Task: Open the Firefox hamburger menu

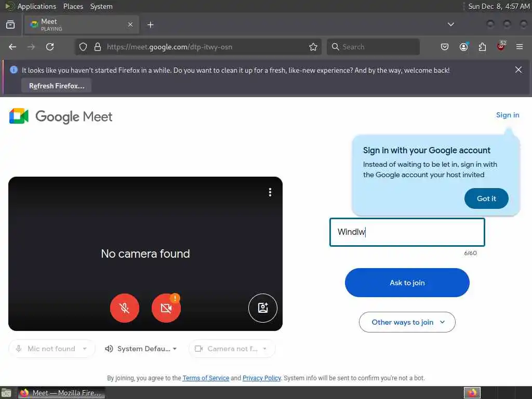Action: [520, 47]
